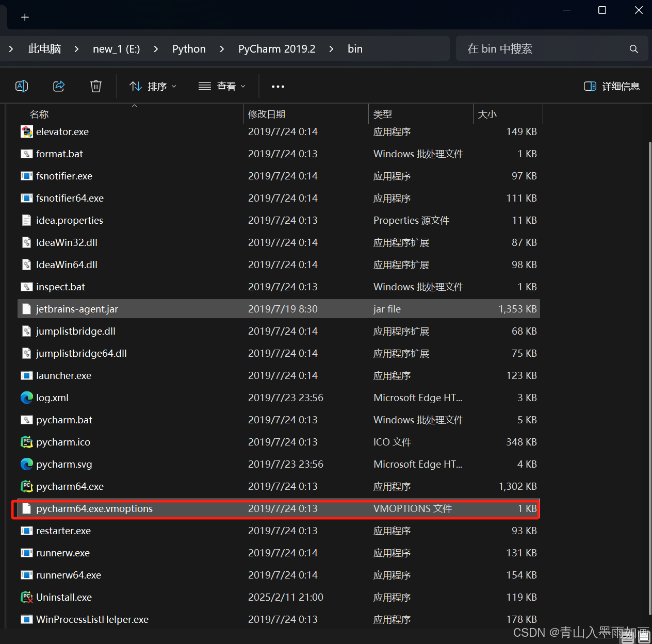This screenshot has width=652, height=644.
Task: Select the WinProcessListHelper.exe file icon
Action: [x=27, y=619]
